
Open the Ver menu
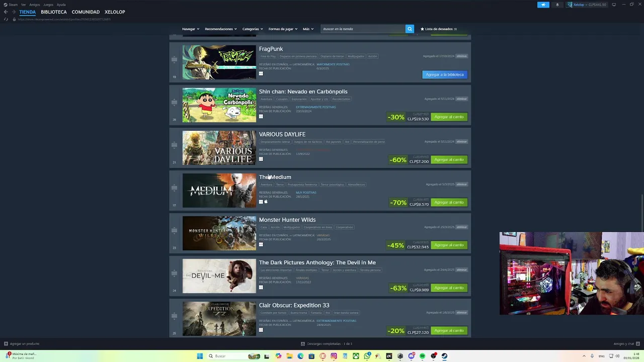pyautogui.click(x=23, y=5)
